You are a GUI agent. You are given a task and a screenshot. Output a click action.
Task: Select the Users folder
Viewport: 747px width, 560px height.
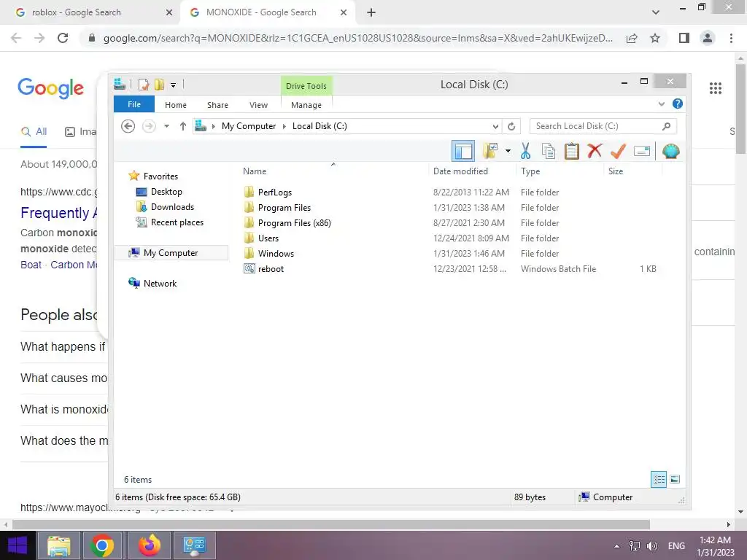pyautogui.click(x=268, y=238)
